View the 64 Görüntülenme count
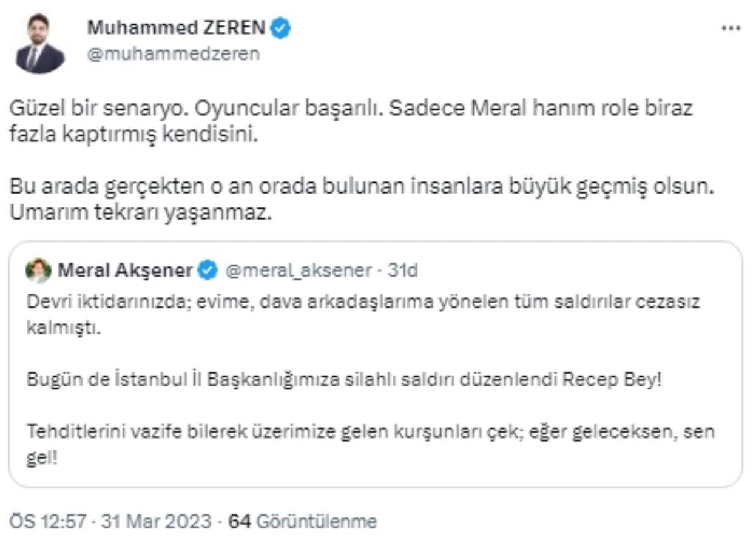This screenshot has width=756, height=546. point(303,521)
